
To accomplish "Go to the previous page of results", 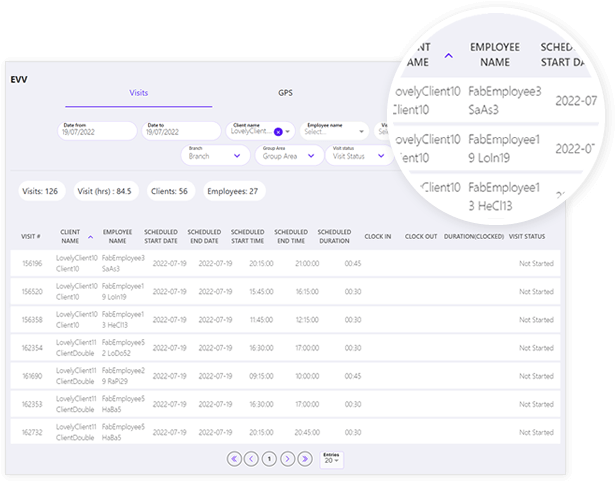I will pyautogui.click(x=251, y=458).
